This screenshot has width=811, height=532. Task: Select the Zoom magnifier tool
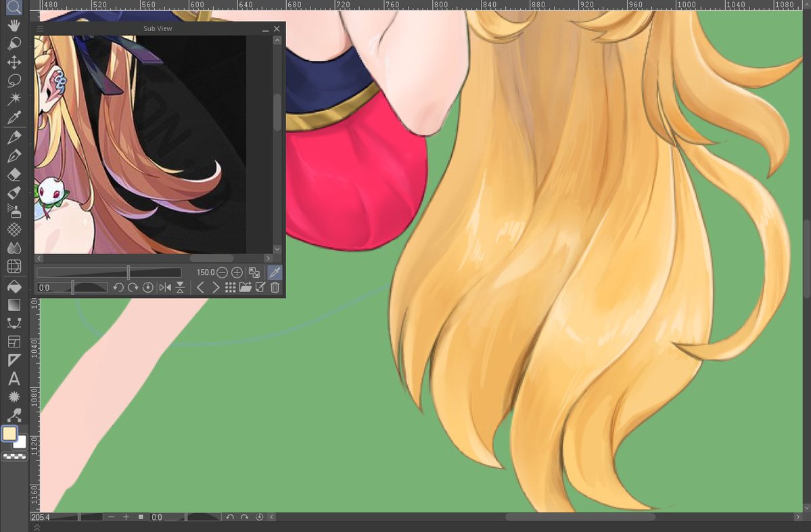click(14, 7)
